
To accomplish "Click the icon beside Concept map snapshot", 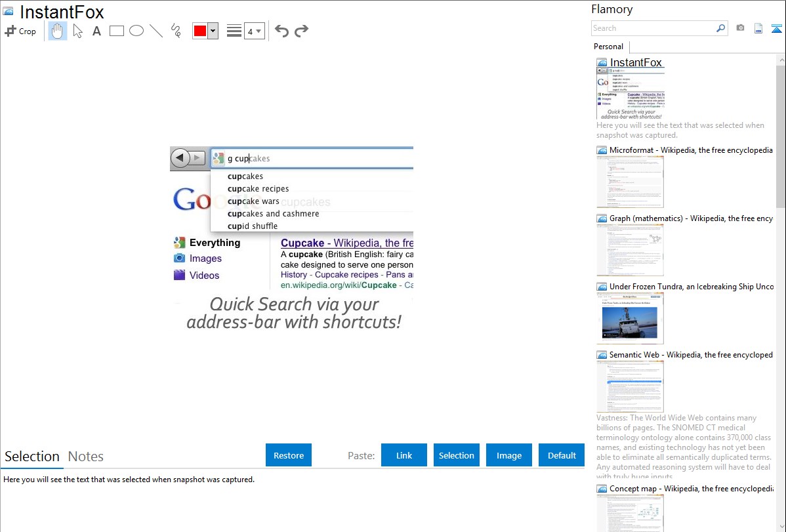I will tap(602, 489).
